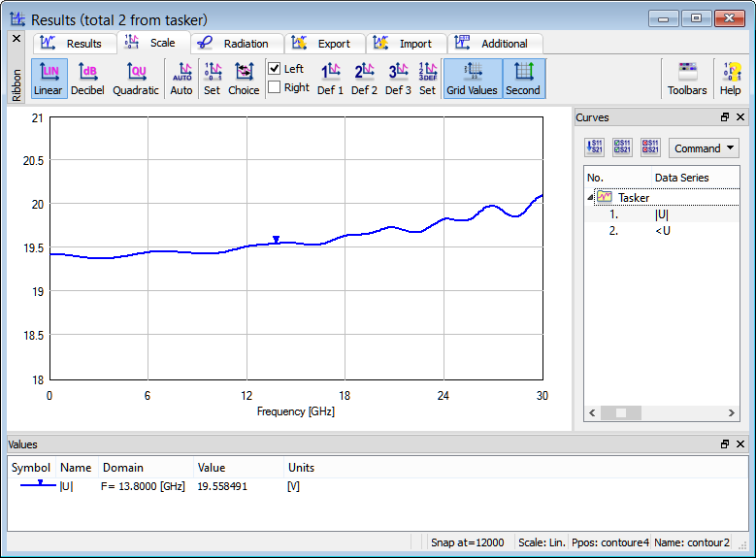Open the Command dropdown
This screenshot has width=756, height=558.
[x=704, y=148]
